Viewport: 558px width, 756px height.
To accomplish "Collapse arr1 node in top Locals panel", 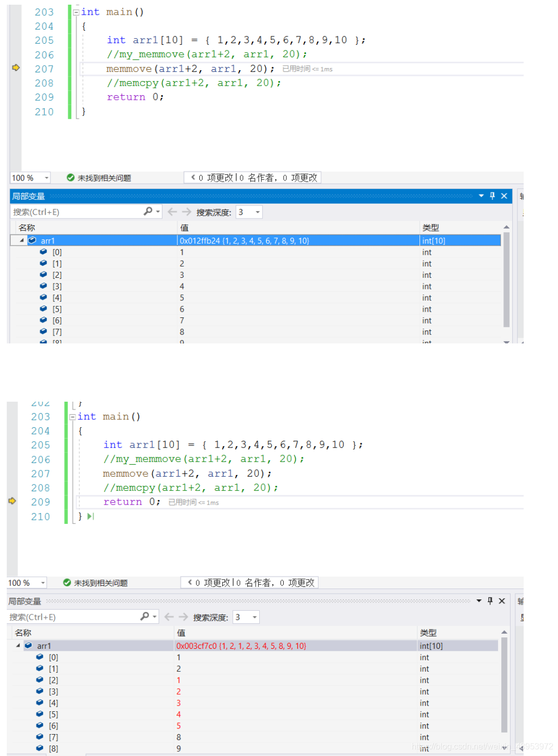I will [x=22, y=241].
